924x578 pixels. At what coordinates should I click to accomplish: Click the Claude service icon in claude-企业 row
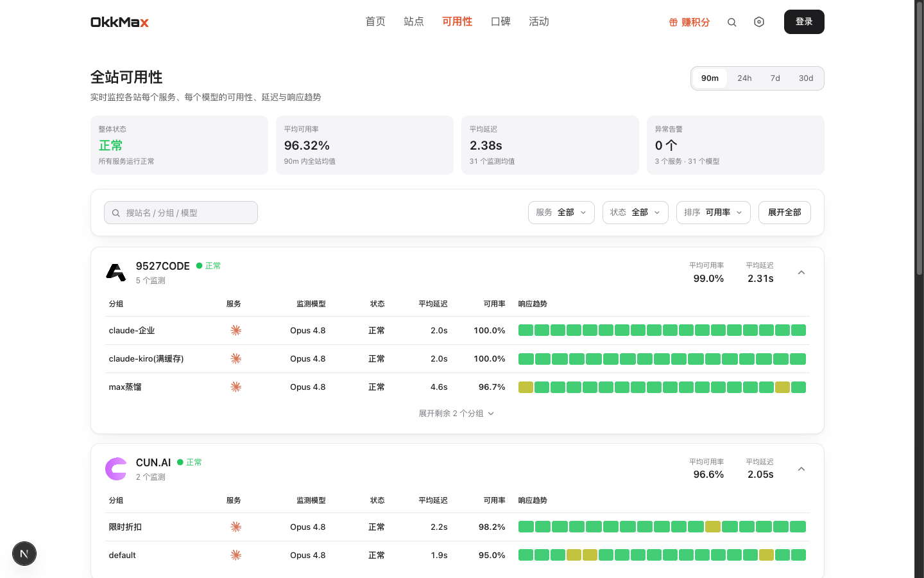point(236,330)
